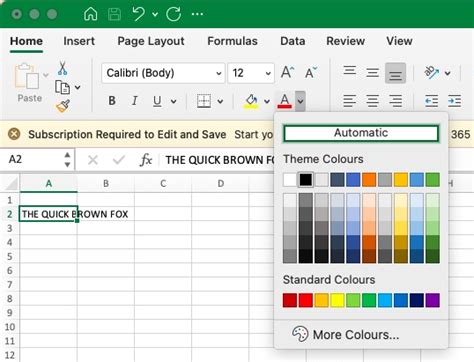Toggle Centre alignment icon

tap(372, 101)
